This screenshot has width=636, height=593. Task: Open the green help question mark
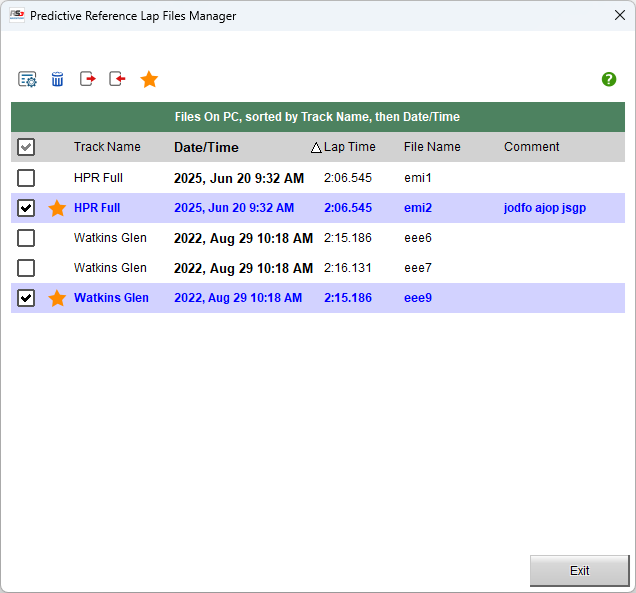pyautogui.click(x=609, y=79)
